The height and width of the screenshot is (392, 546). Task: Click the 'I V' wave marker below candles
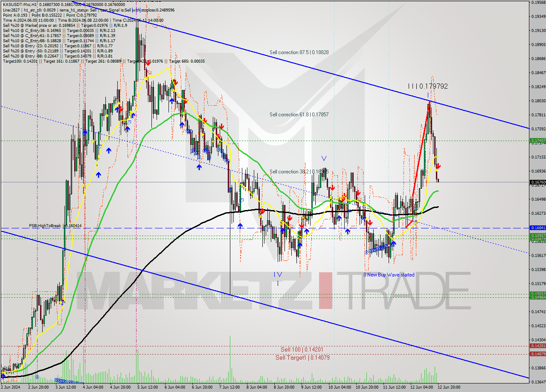pos(278,274)
